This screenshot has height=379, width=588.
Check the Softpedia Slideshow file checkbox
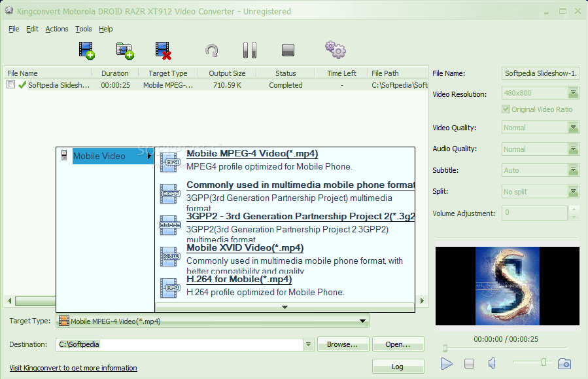click(x=11, y=84)
